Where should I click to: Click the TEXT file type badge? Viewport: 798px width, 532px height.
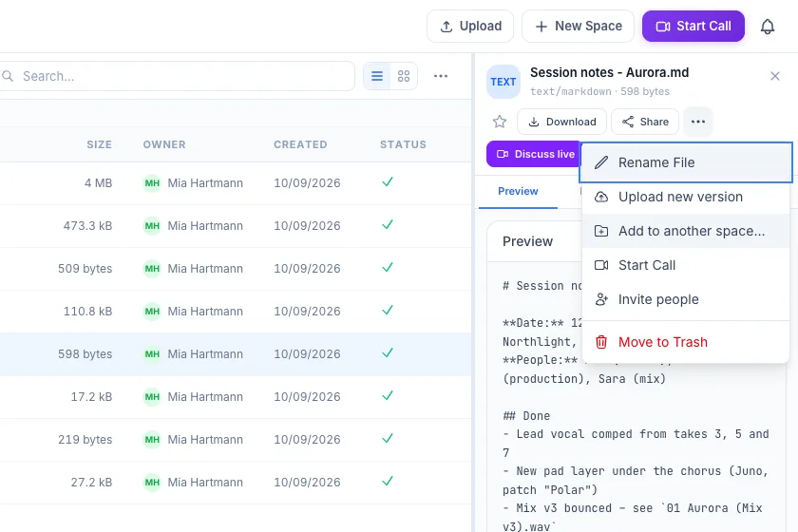click(x=503, y=82)
